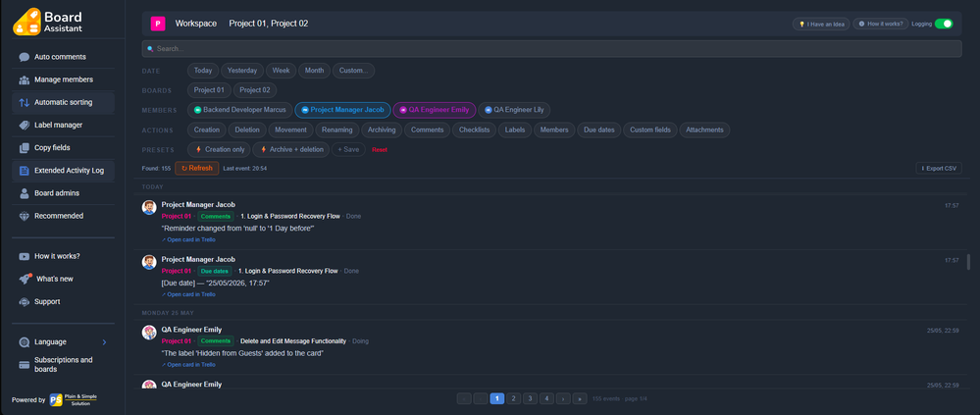980x415 pixels.
Task: Click Jacob's avatar on Reminder changed event
Action: coord(149,208)
